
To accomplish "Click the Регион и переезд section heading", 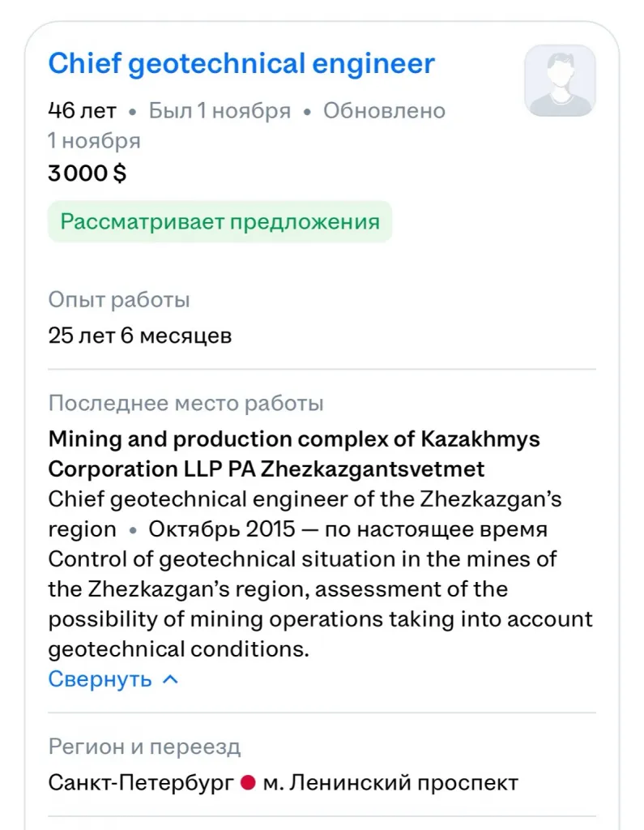I will tap(144, 747).
